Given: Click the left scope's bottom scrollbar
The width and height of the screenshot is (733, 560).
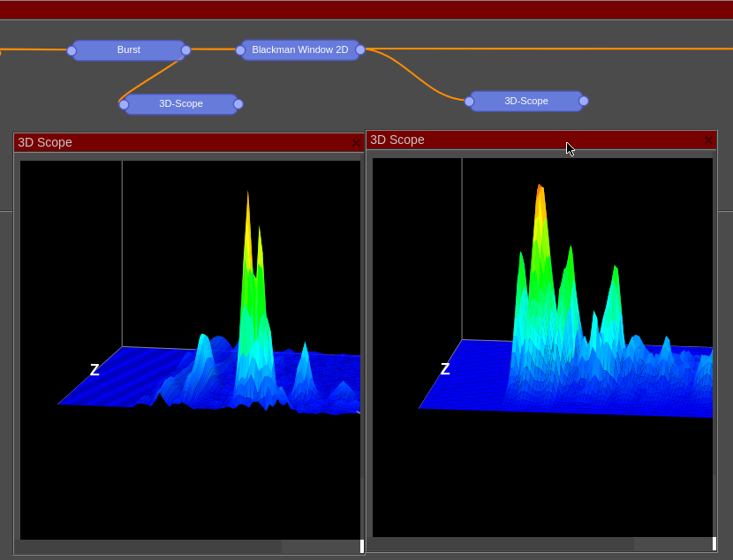Looking at the screenshot, I should (x=150, y=547).
